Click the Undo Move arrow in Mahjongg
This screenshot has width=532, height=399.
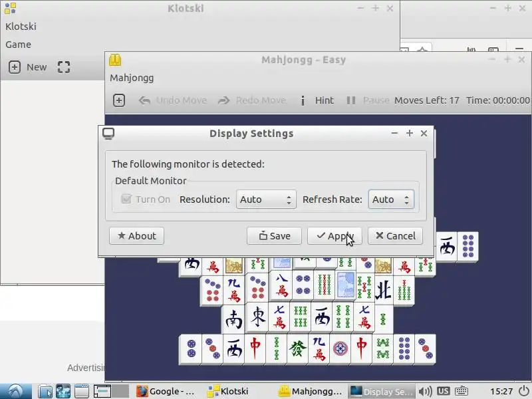point(144,100)
